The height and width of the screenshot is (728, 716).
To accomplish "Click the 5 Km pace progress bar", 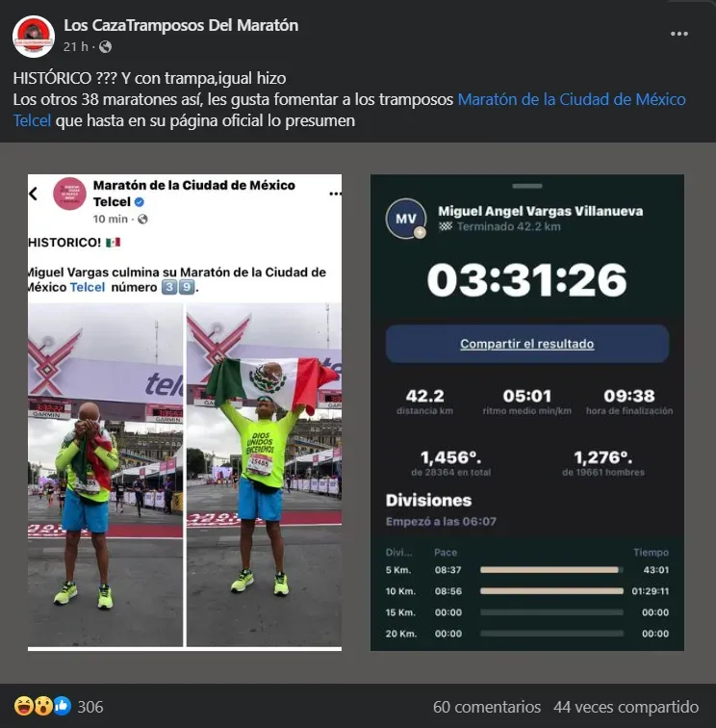I will point(551,570).
